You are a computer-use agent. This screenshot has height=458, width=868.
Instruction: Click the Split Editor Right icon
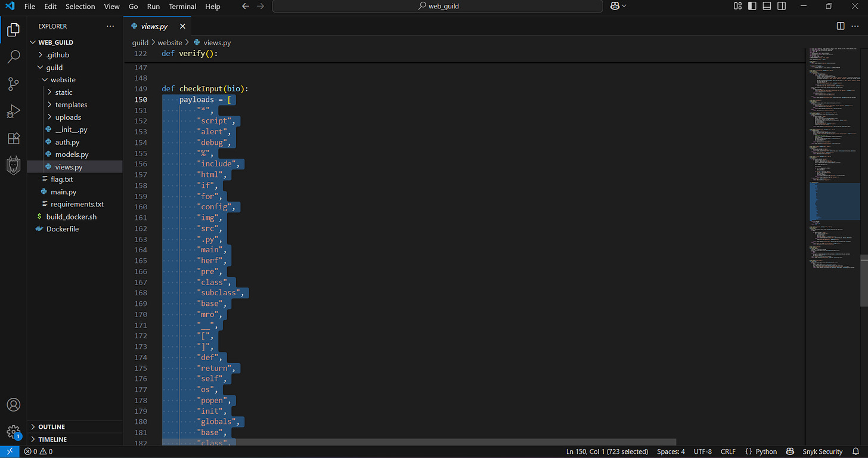coord(841,26)
